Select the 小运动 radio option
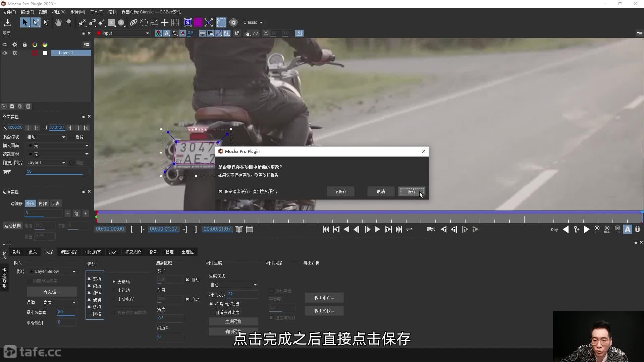The image size is (644, 362). [114, 290]
